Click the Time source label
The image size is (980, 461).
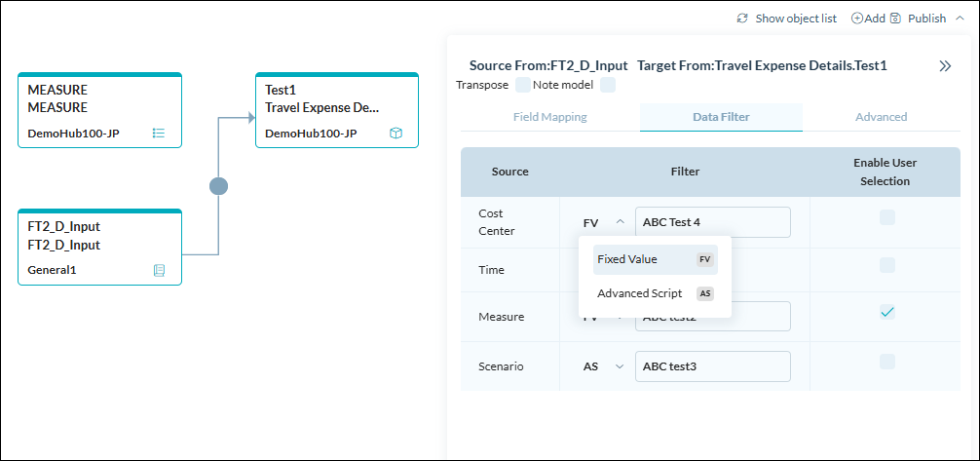pos(490,270)
